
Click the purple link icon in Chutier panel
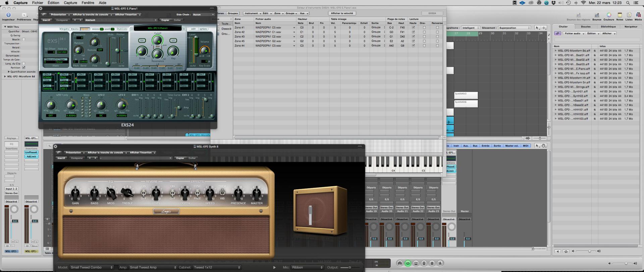(557, 34)
